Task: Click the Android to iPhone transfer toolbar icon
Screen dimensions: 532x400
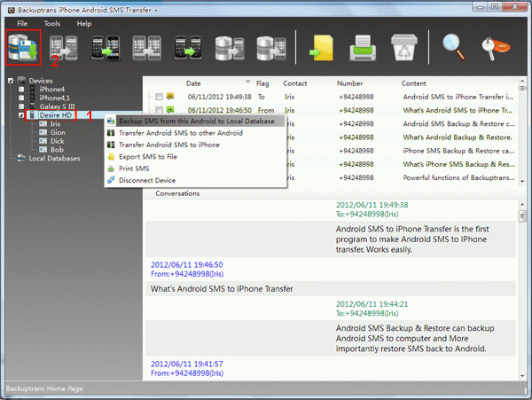Action: coord(106,48)
